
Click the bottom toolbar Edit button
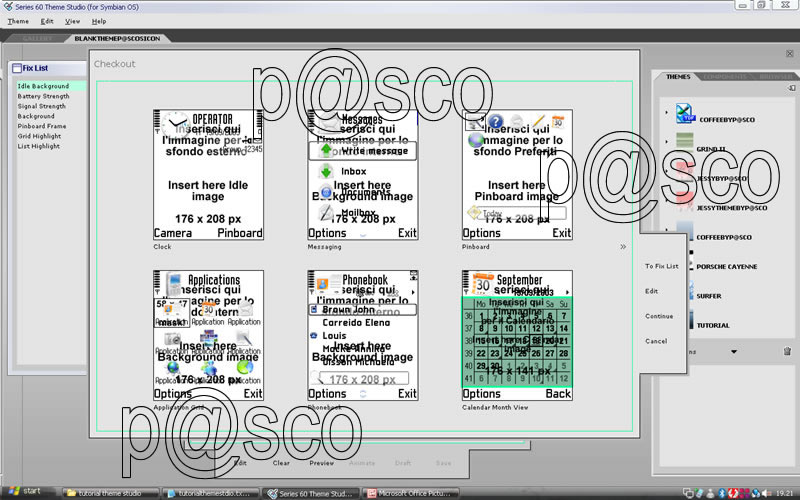click(240, 463)
